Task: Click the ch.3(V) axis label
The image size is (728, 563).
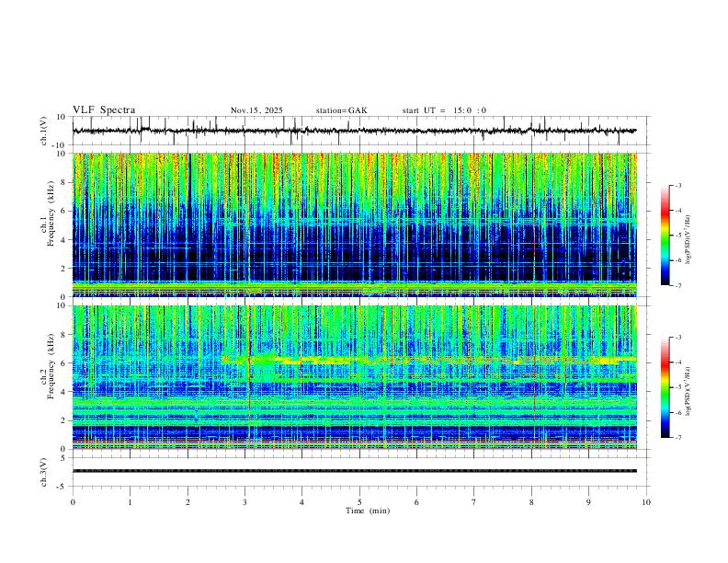Action: point(44,472)
